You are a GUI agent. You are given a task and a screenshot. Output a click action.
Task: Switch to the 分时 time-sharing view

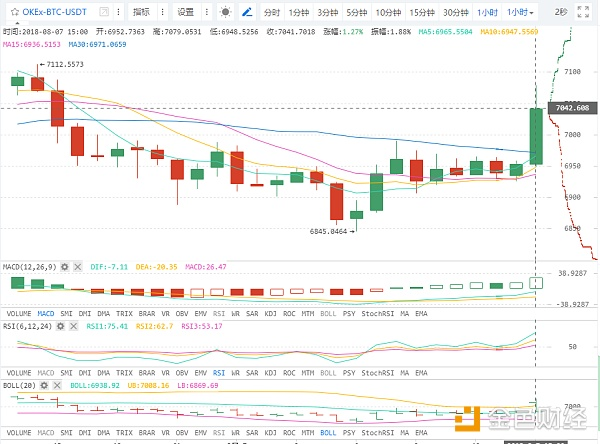[x=272, y=13]
